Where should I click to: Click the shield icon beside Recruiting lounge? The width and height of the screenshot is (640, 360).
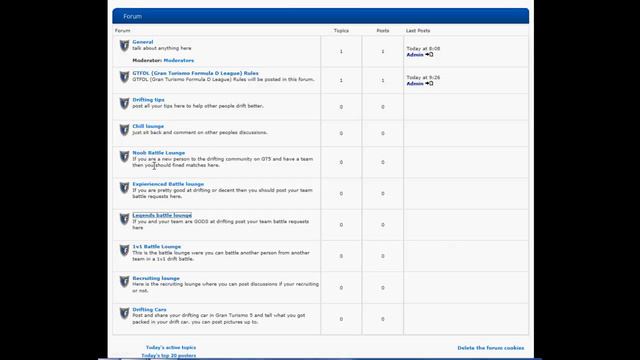coord(124,282)
